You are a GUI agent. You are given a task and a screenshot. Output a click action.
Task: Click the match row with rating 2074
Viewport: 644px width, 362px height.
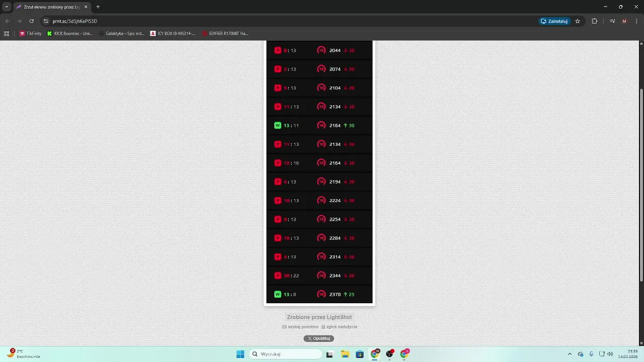(319, 69)
